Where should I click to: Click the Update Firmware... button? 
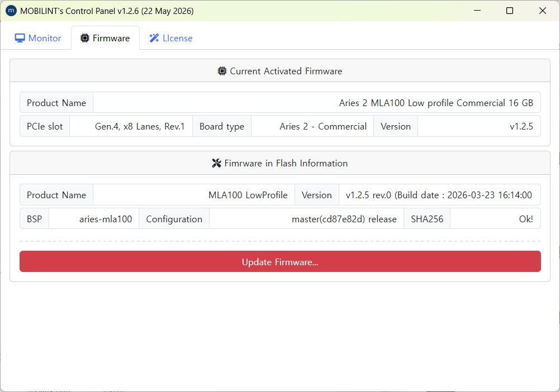tap(280, 261)
